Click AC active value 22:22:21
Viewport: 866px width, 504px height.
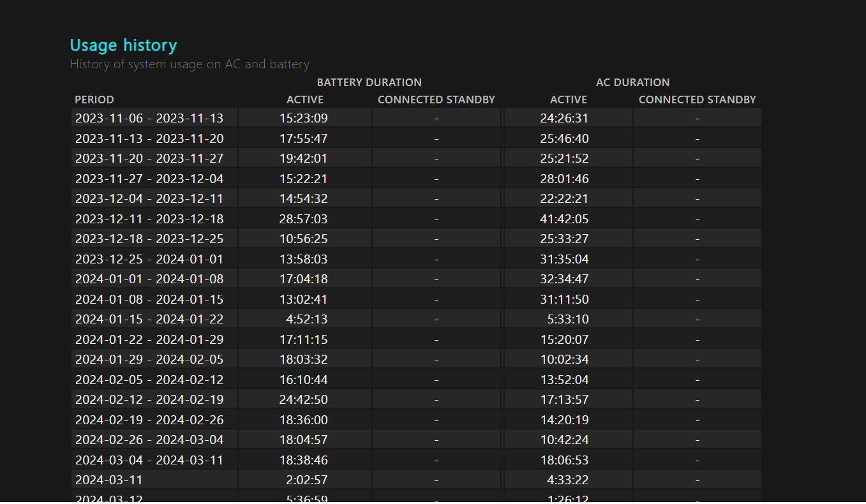[x=565, y=198]
